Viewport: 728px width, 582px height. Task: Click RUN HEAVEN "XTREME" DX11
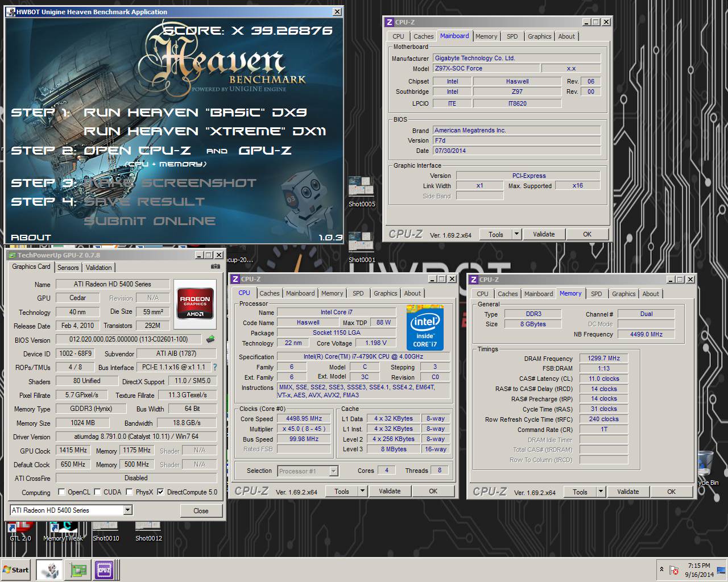click(x=205, y=131)
